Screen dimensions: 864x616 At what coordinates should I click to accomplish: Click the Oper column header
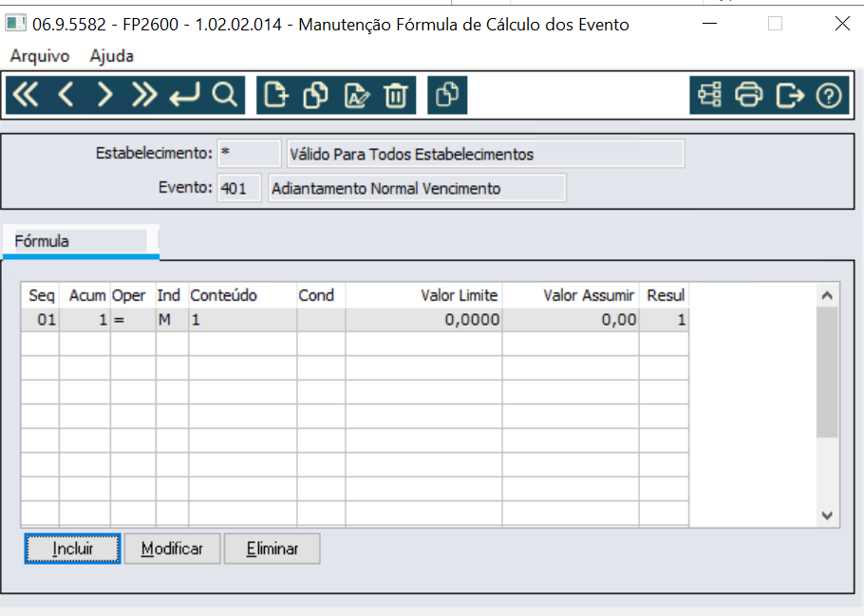tap(133, 295)
